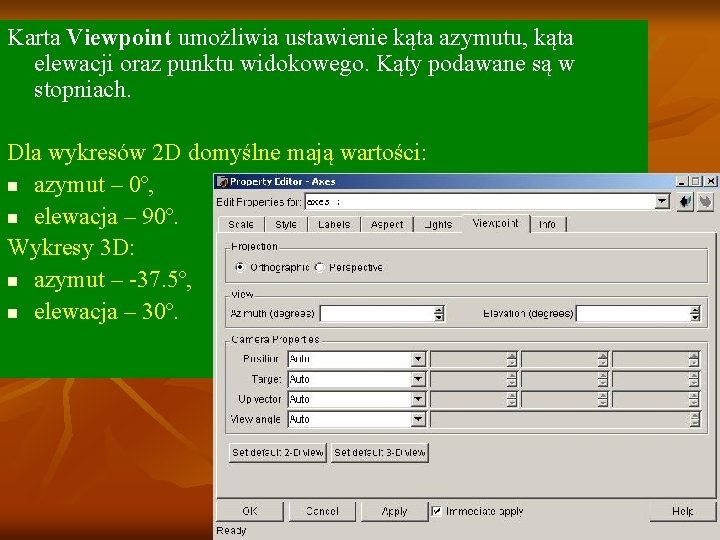Click the Azimuth spinner arrows
720x540 pixels.
pos(439,314)
